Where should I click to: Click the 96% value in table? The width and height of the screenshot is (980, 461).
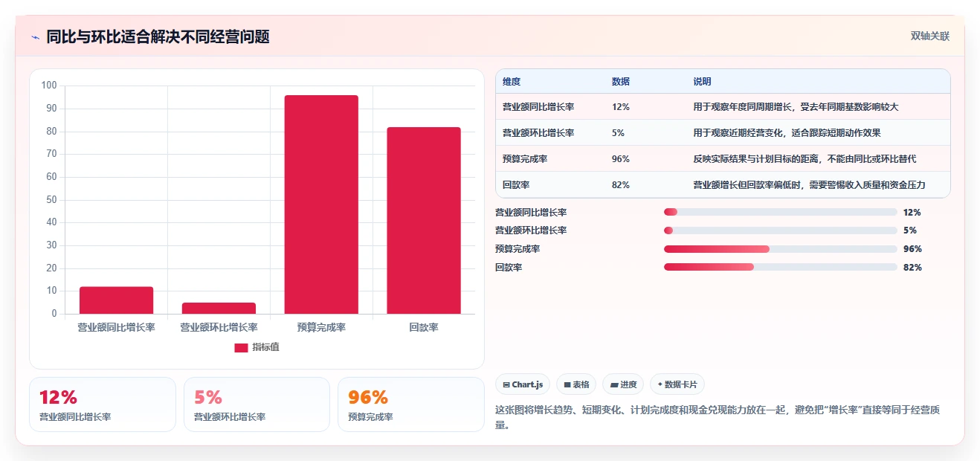pyautogui.click(x=621, y=159)
